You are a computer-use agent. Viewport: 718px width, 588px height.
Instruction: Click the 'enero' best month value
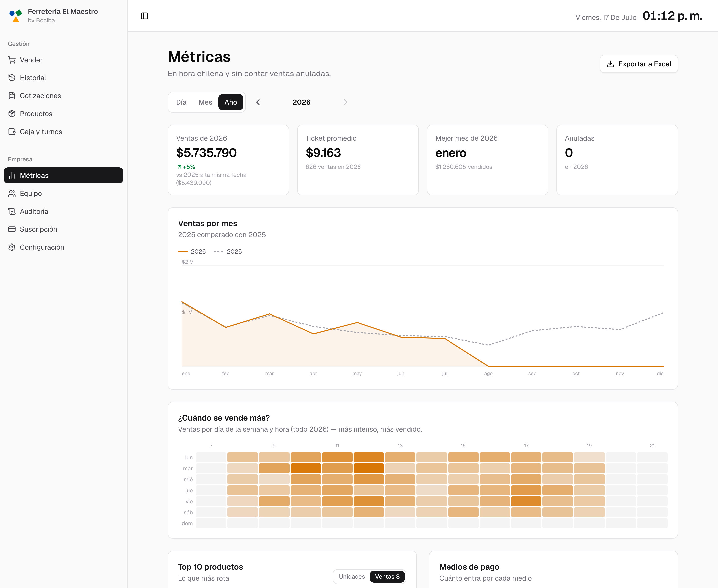pos(451,153)
